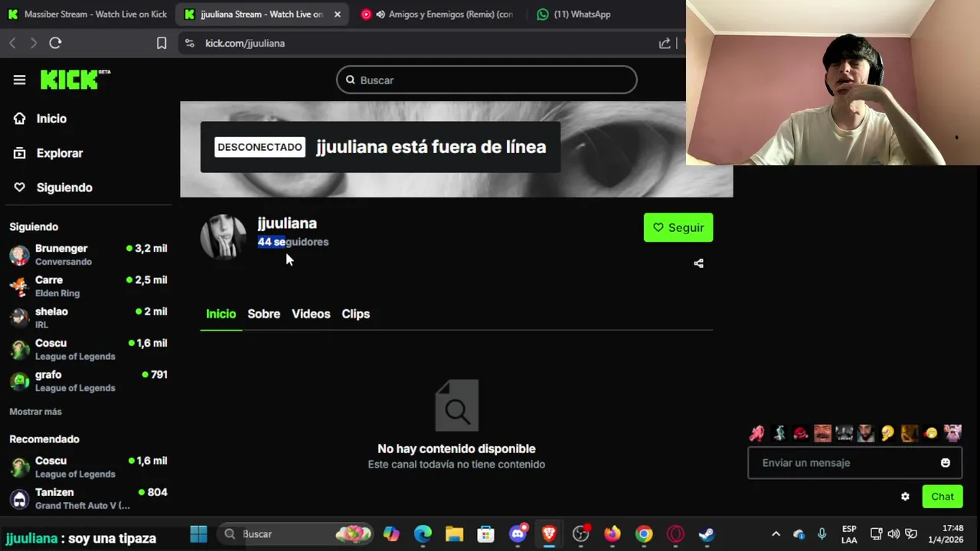Click the 'Enviar un mensaje' chat field
Image resolution: width=980 pixels, height=551 pixels.
(x=846, y=463)
